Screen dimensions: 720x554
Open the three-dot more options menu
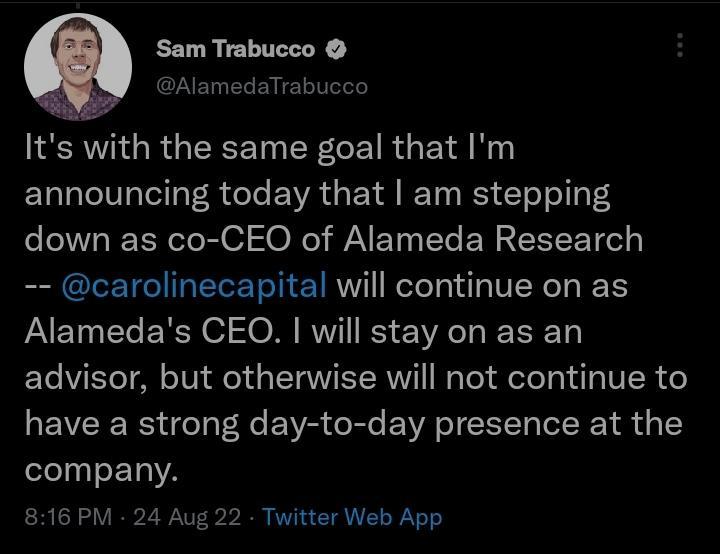tap(680, 45)
